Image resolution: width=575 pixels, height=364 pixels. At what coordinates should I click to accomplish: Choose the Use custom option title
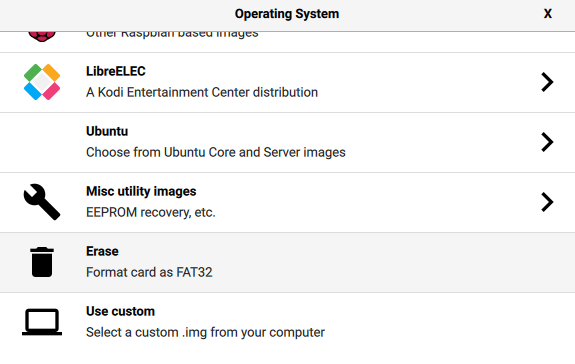click(120, 312)
